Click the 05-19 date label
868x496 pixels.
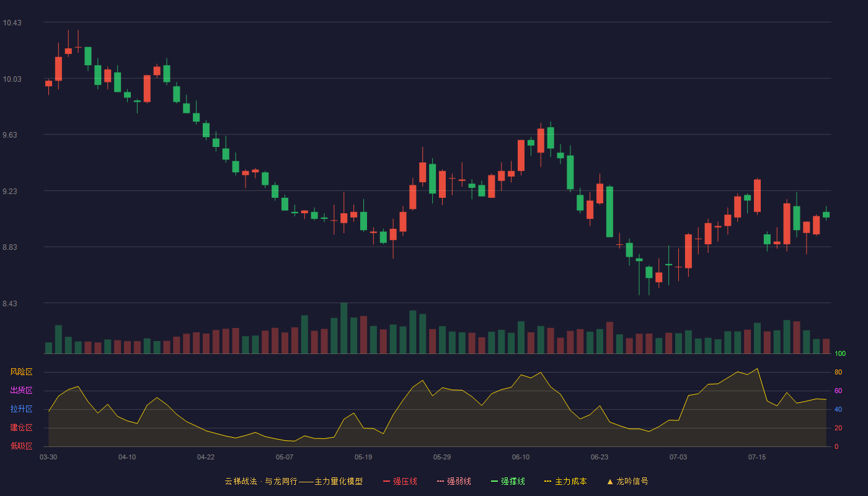pos(363,457)
